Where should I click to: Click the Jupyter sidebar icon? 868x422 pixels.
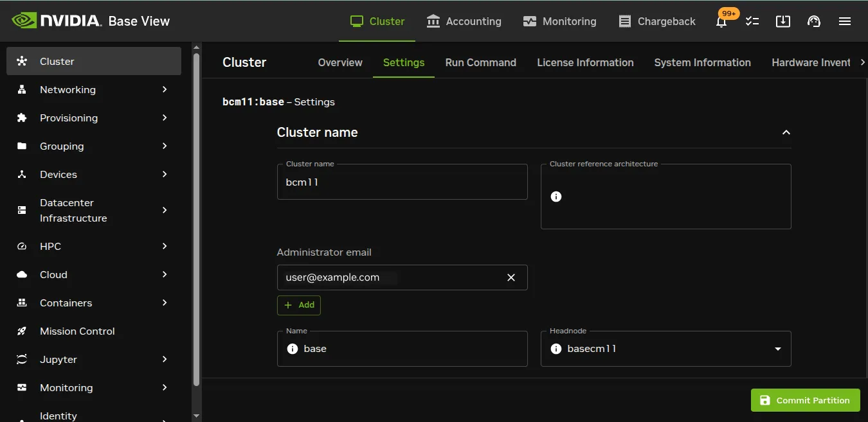pos(22,359)
